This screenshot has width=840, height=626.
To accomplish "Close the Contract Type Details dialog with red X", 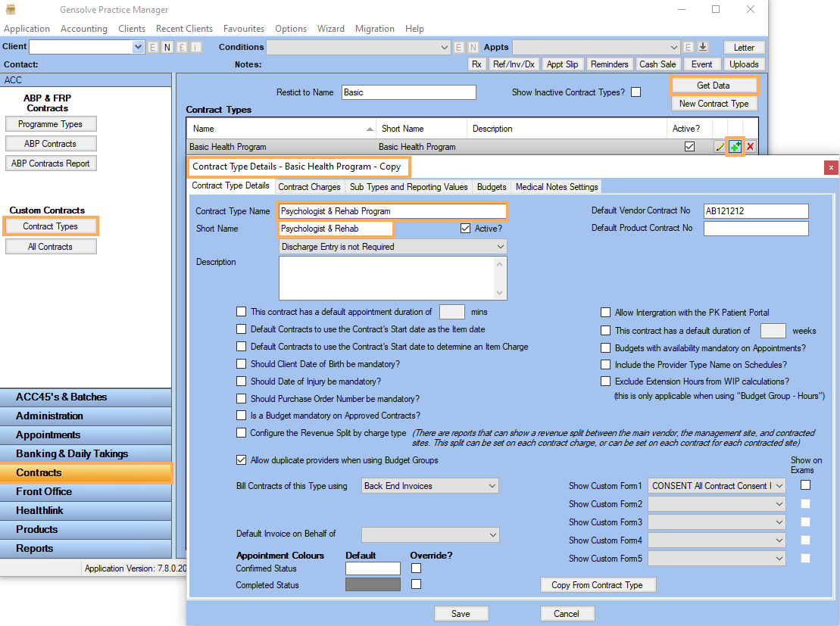I will 830,167.
